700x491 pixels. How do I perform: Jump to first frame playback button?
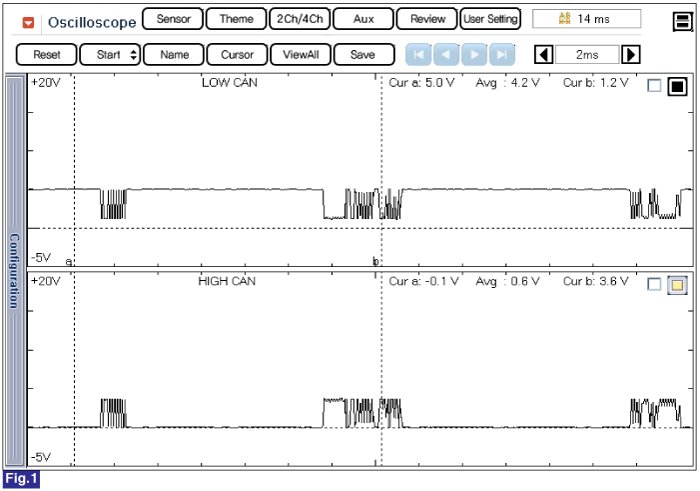[x=418, y=55]
